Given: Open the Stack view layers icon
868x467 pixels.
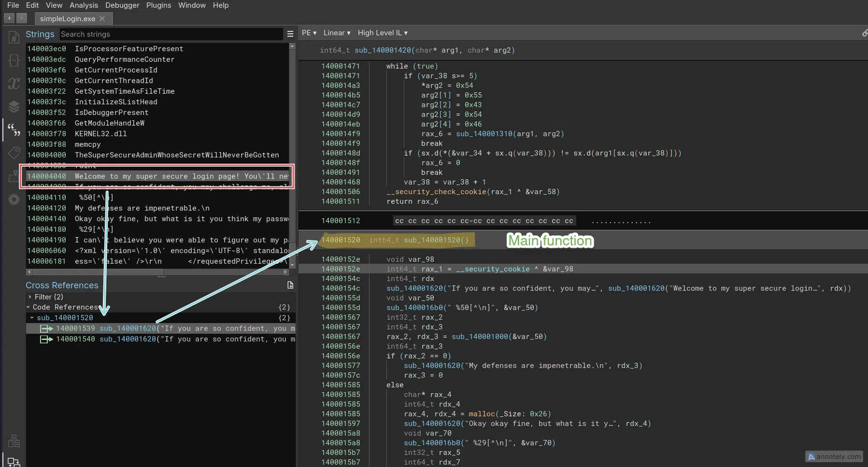Looking at the screenshot, I should coord(14,107).
